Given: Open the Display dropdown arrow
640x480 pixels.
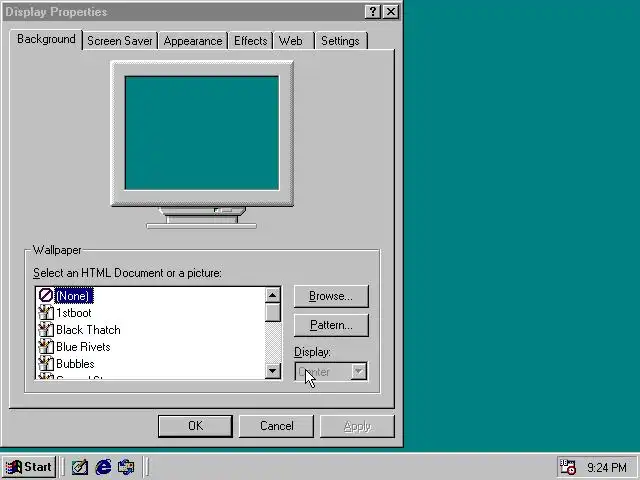Looking at the screenshot, I should coord(358,371).
